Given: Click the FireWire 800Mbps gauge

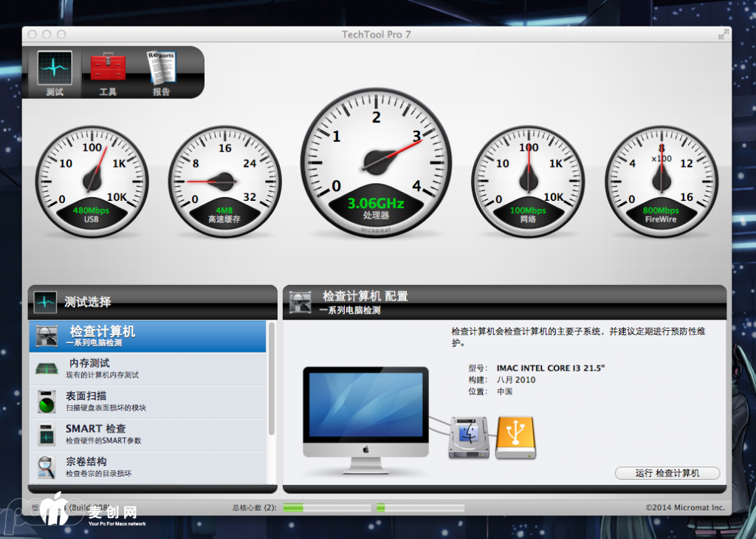Looking at the screenshot, I should coord(661,182).
